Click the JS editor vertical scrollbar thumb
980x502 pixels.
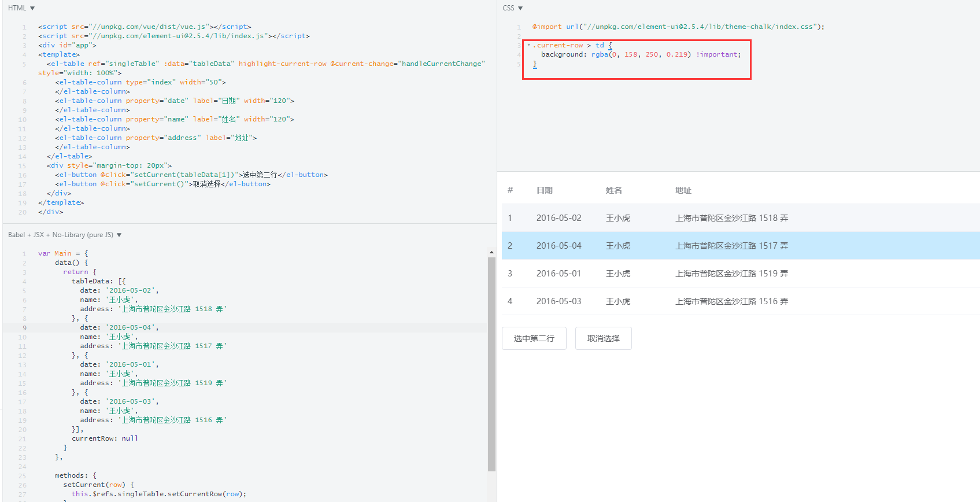(x=491, y=364)
